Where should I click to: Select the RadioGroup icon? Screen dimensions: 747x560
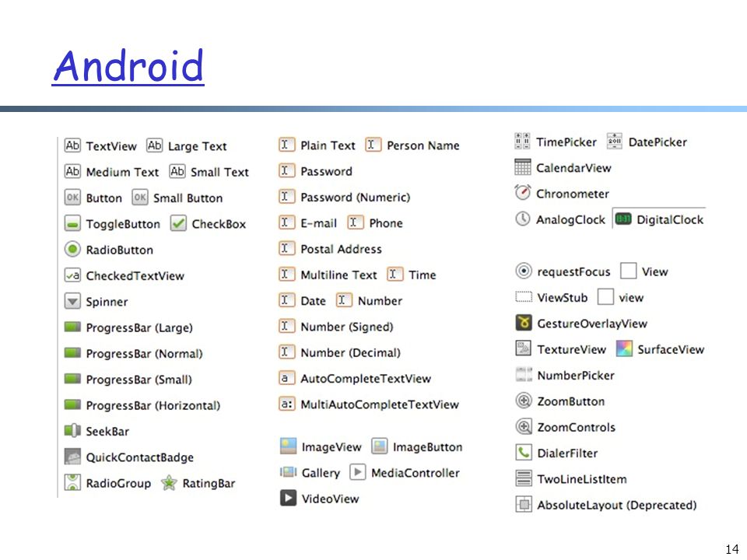[72, 482]
